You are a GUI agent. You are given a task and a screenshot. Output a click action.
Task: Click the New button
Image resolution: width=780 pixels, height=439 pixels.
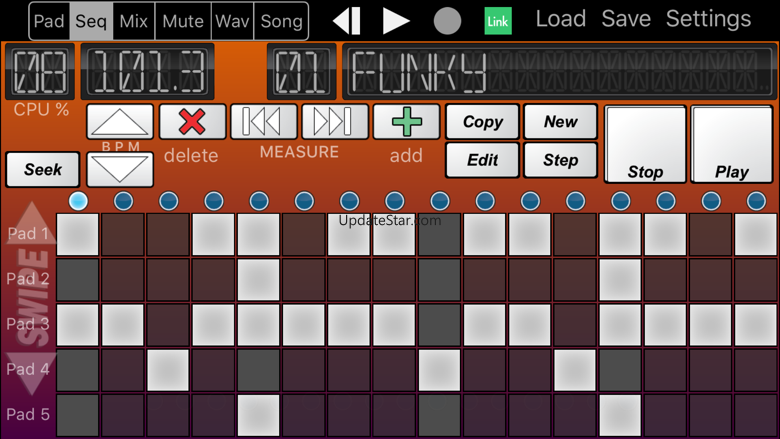(x=561, y=122)
